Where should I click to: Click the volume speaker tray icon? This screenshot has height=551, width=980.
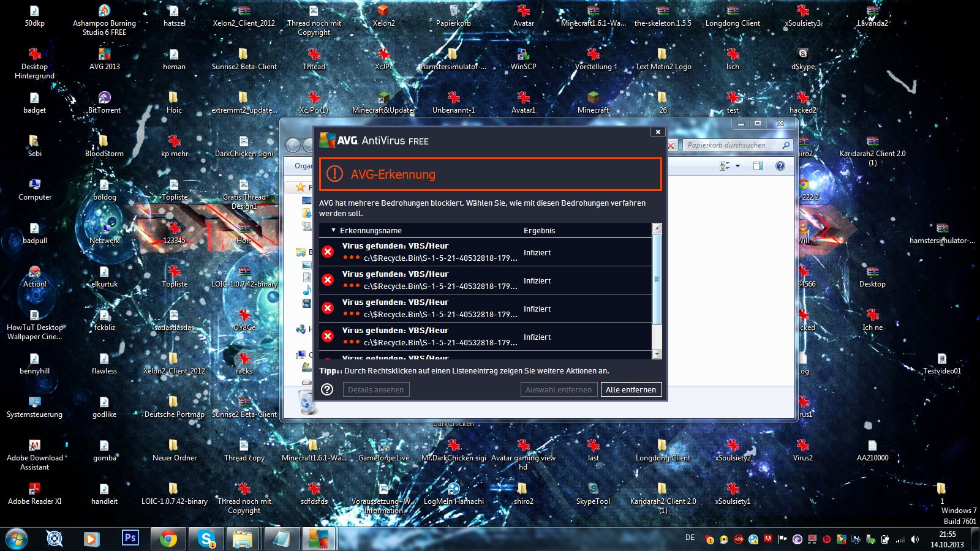[914, 539]
